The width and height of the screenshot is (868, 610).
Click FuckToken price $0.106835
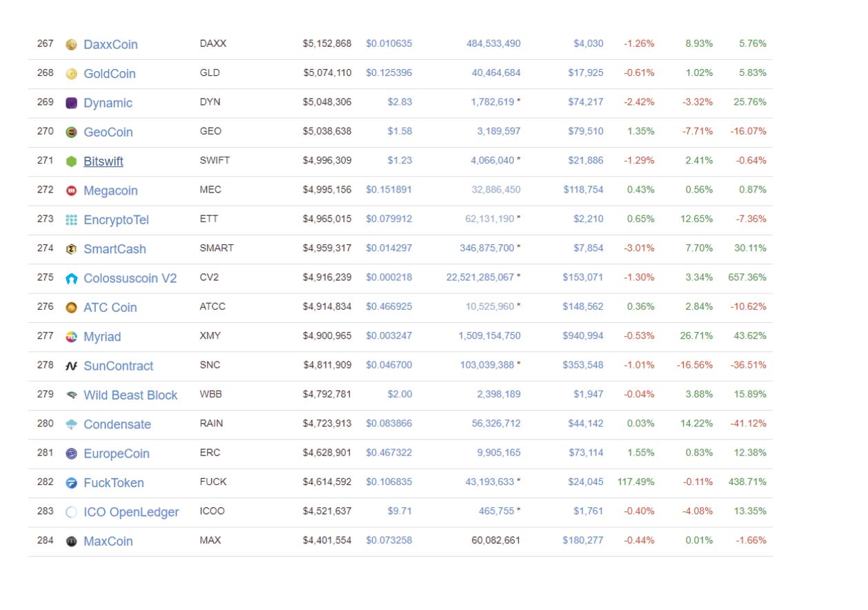389,482
